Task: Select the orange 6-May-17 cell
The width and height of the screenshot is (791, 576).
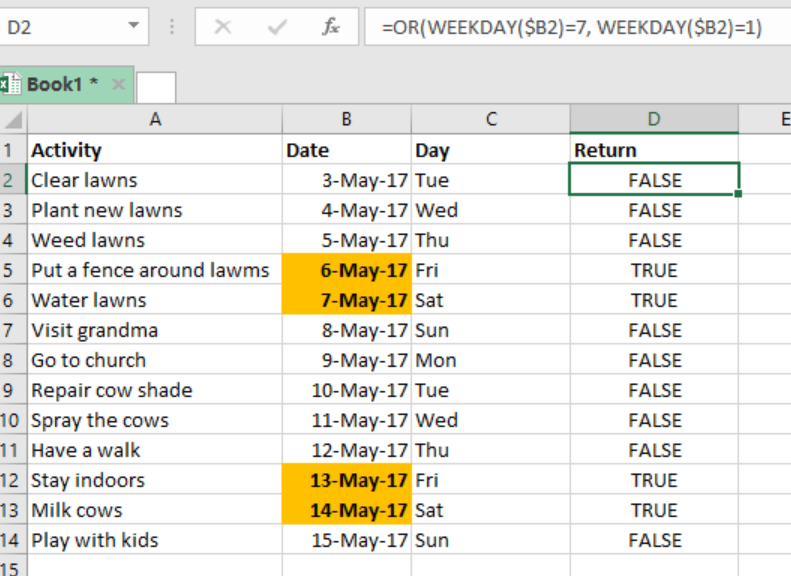Action: click(x=347, y=270)
